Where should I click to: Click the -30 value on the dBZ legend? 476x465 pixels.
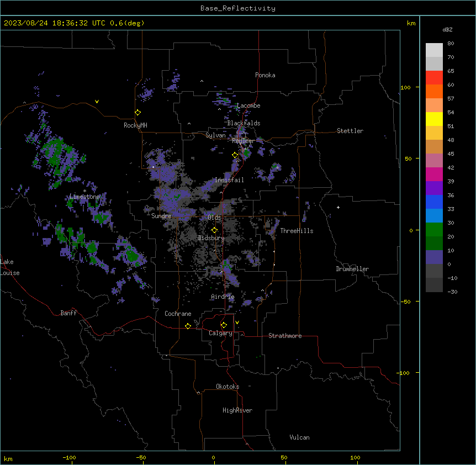452,292
